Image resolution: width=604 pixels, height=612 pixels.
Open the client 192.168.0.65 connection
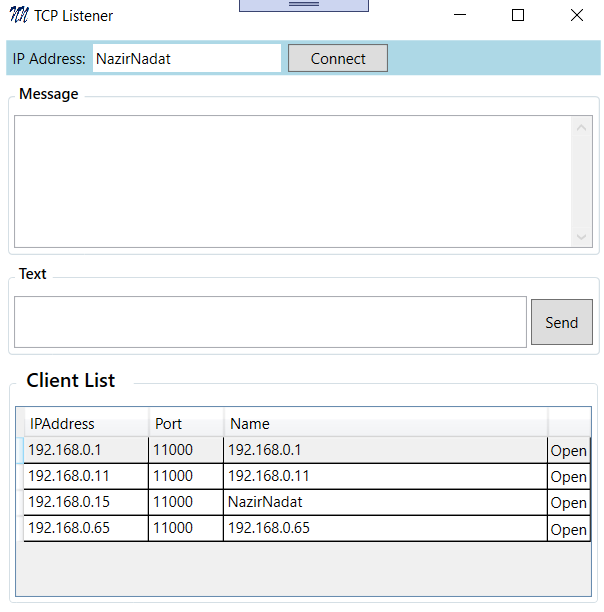click(568, 529)
